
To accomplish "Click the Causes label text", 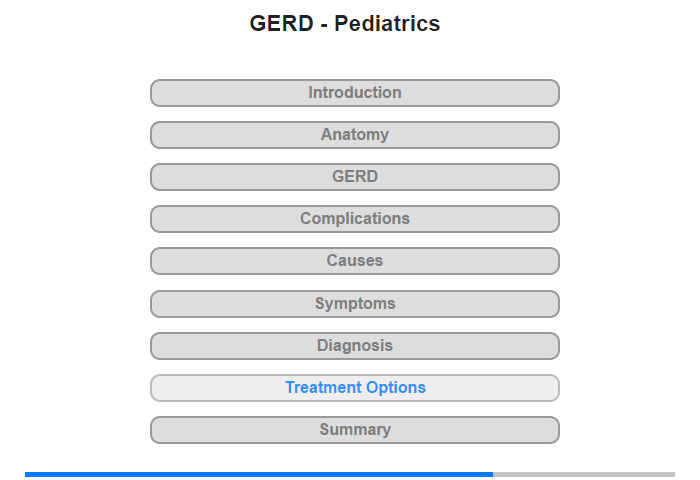I will (x=354, y=260).
